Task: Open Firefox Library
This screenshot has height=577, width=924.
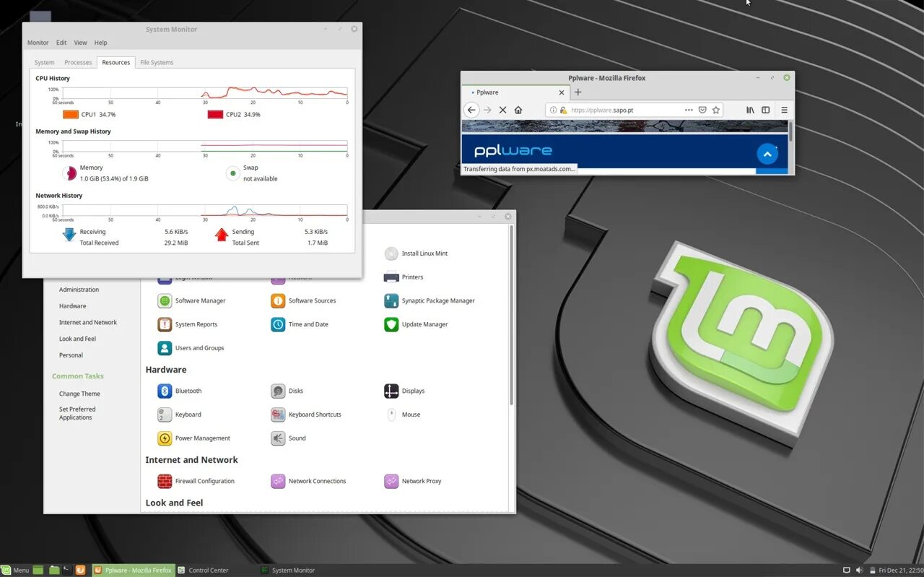Action: pos(750,110)
